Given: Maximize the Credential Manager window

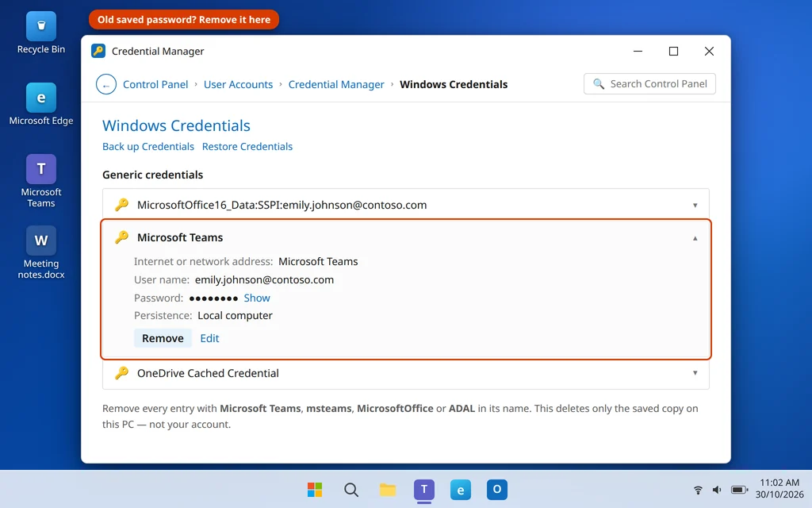Looking at the screenshot, I should [x=673, y=51].
